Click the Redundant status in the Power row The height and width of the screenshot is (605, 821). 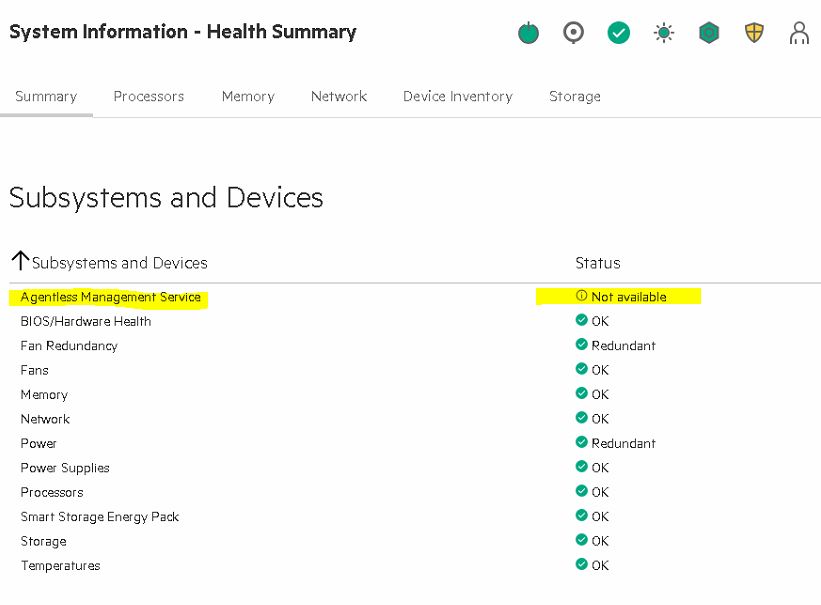[x=623, y=443]
